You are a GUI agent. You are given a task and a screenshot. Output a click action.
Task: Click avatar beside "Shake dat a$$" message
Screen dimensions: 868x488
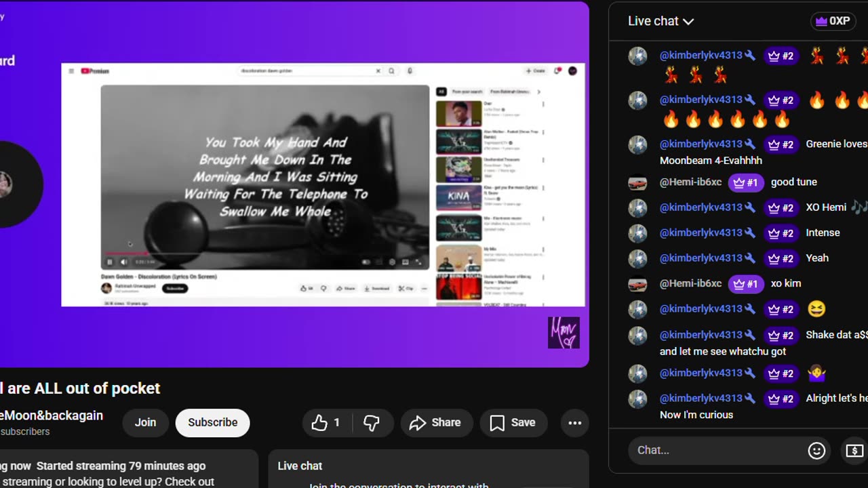click(637, 336)
